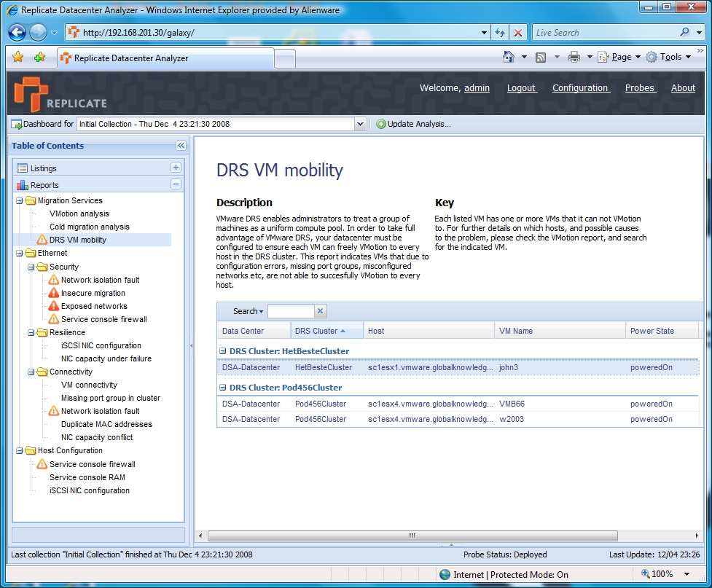Collapse the Migration Services folder
This screenshot has height=588, width=712.
coord(20,200)
